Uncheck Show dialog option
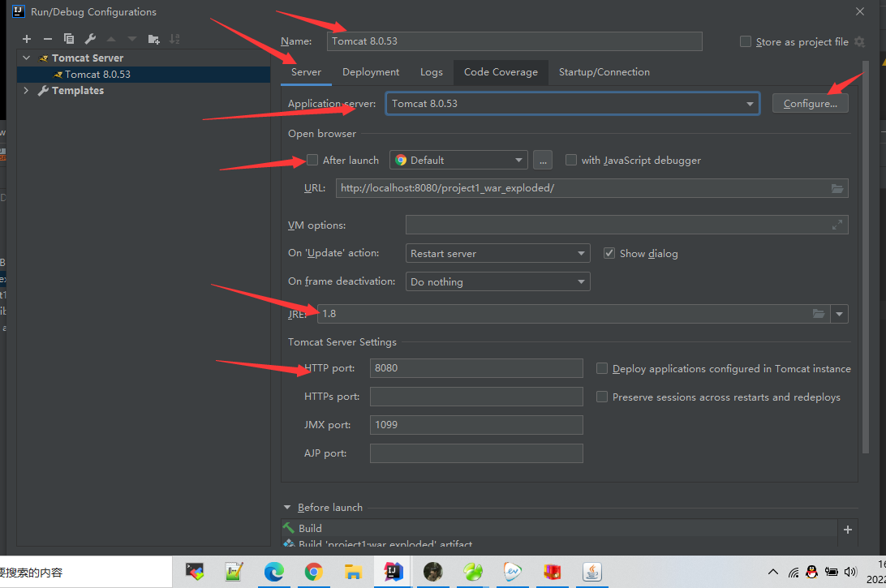Viewport: 886px width, 588px height. point(609,253)
